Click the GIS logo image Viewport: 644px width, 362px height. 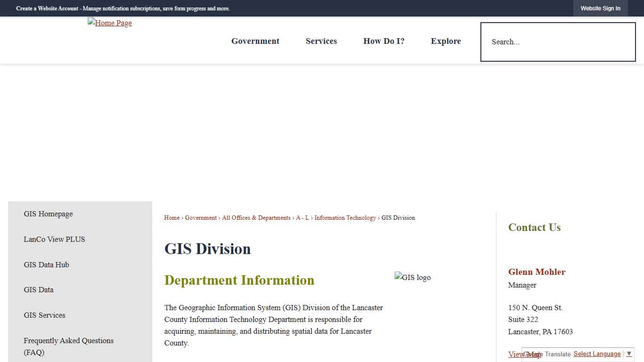point(413,277)
